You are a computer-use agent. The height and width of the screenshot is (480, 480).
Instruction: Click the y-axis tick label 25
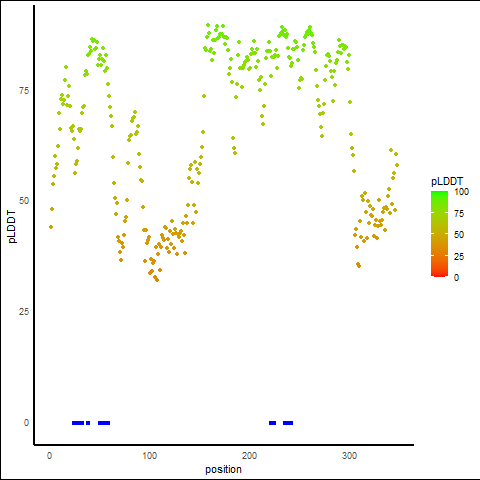point(24,312)
